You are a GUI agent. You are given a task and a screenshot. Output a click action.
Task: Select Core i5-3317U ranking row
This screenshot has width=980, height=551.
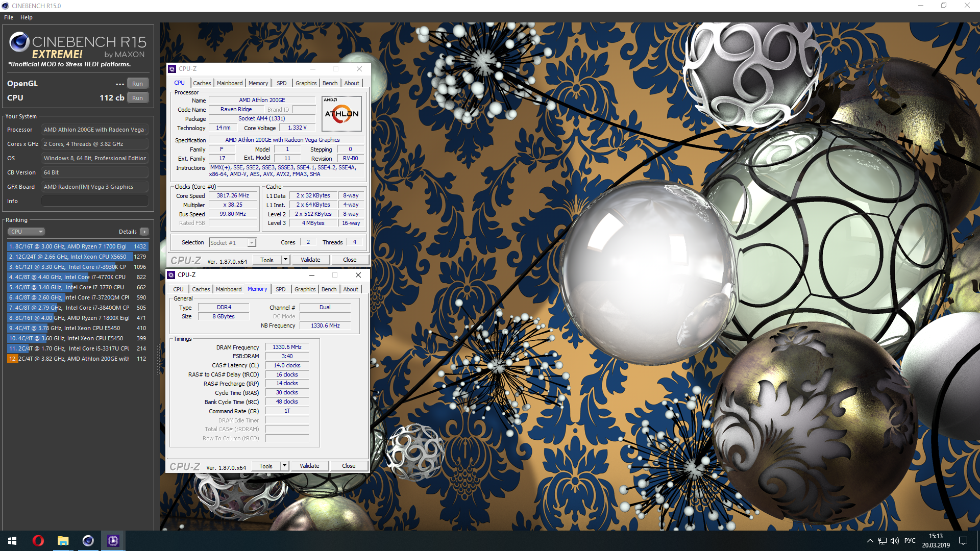pos(78,348)
